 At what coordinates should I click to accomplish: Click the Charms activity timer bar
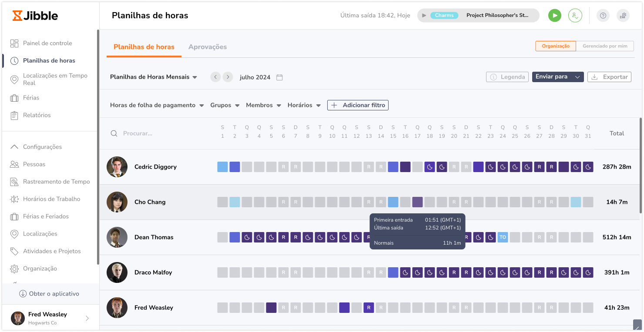(478, 16)
